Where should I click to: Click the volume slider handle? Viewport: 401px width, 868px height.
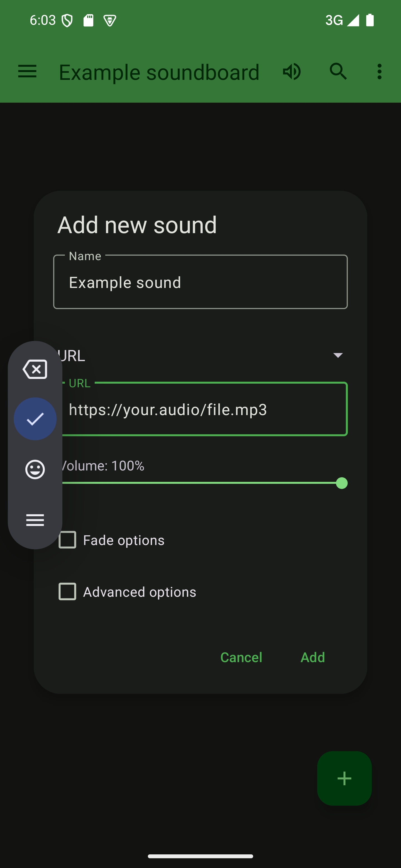click(342, 483)
